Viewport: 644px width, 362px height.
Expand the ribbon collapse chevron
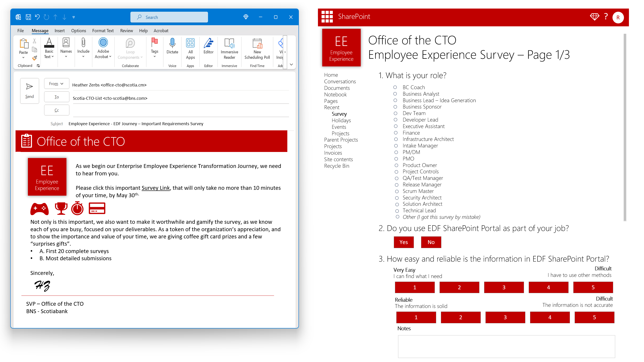[291, 65]
